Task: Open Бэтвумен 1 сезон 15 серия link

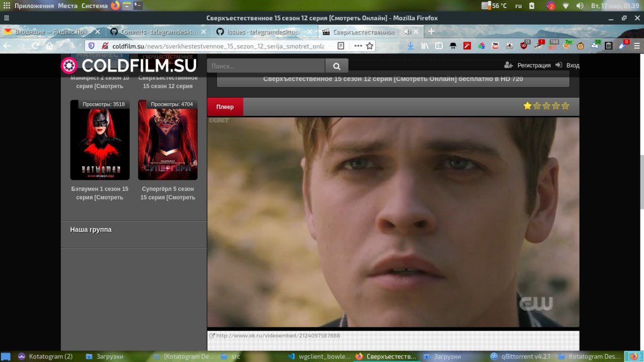Action: 100,193
